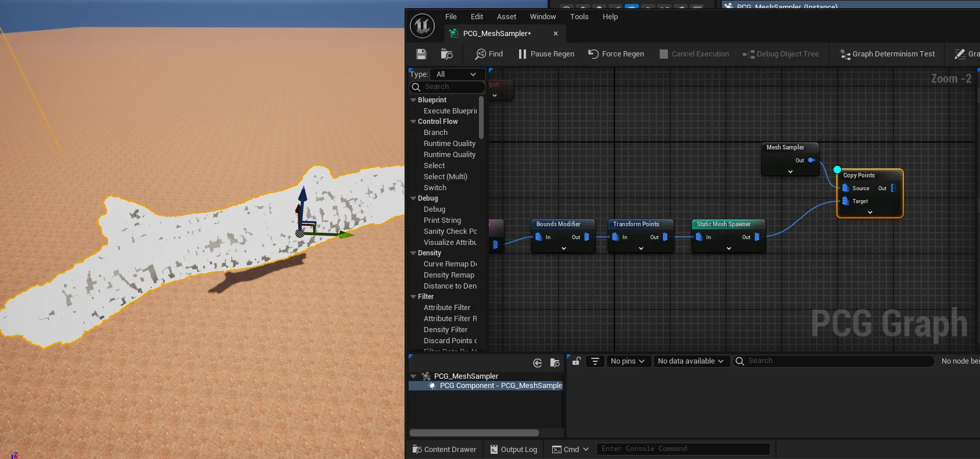Expand the Mesh Sampler node chevron
Screen dimensions: 980x459
(791, 172)
